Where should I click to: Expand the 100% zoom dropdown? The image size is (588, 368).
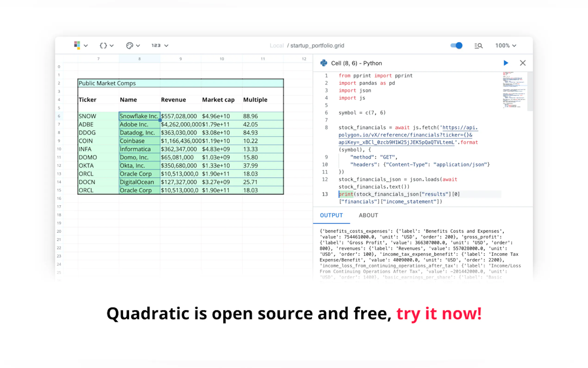[506, 45]
